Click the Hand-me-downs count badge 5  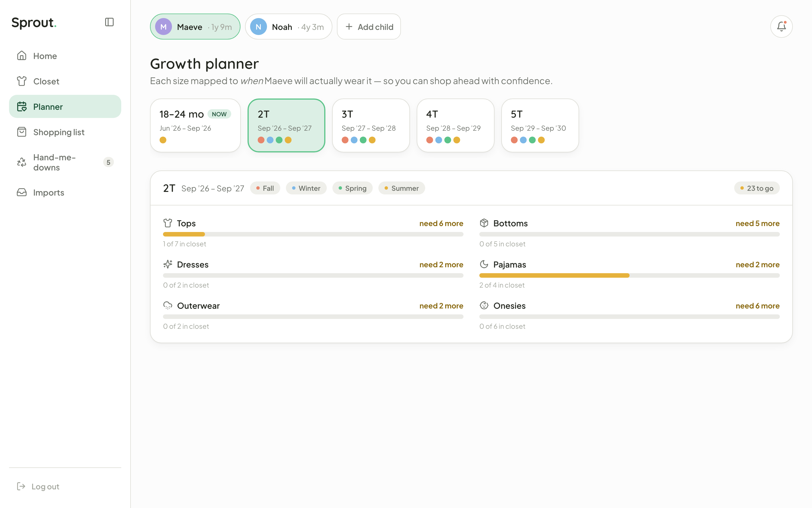108,162
